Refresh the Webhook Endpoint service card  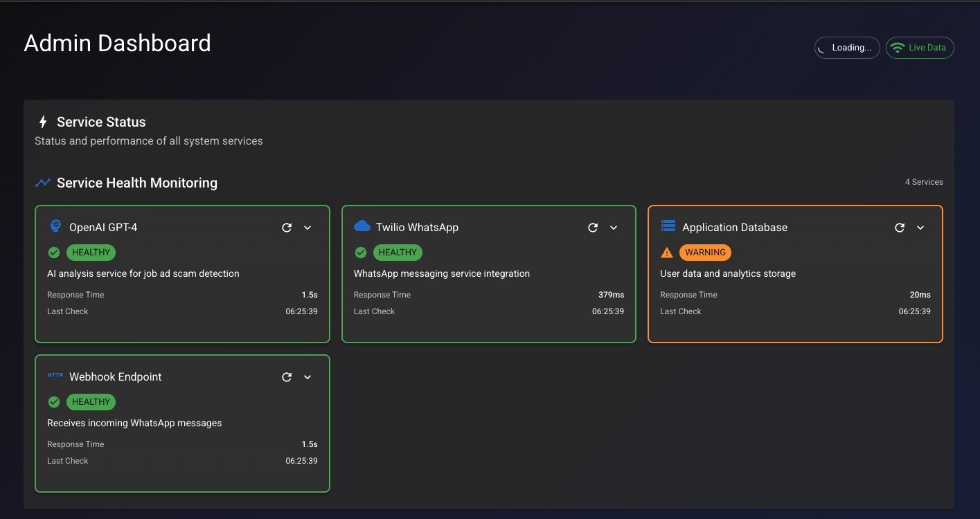coord(287,377)
